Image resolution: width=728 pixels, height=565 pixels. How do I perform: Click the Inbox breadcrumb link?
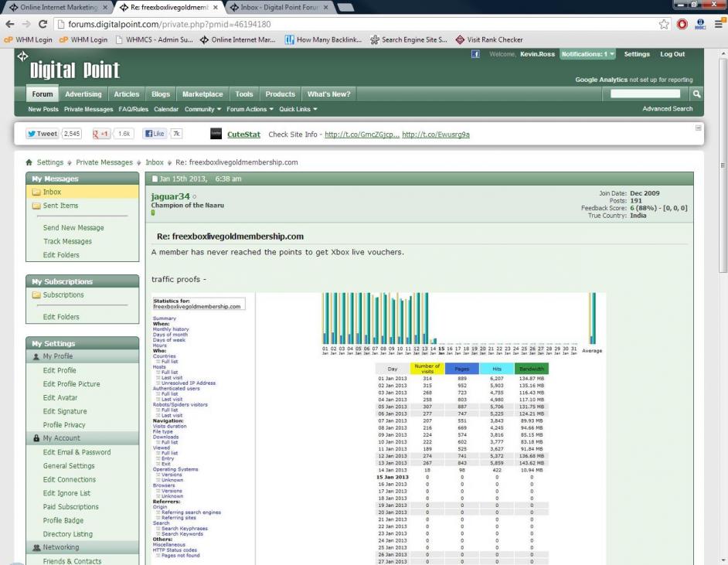pos(155,162)
